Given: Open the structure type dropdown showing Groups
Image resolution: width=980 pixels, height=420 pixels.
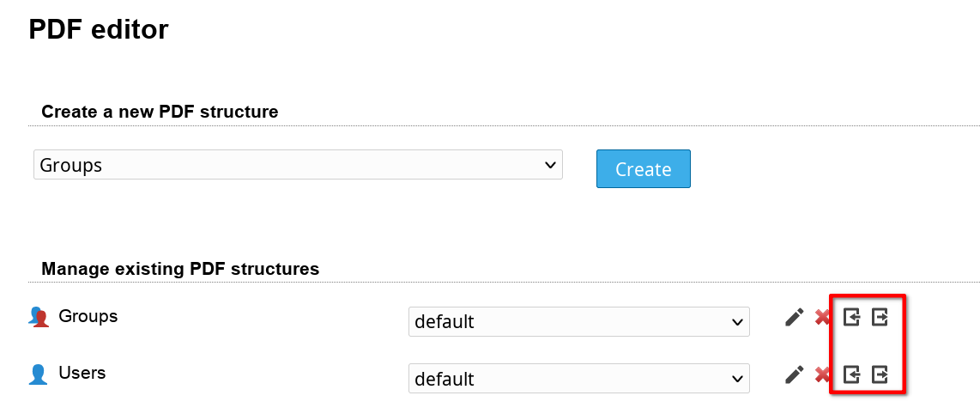Looking at the screenshot, I should (298, 165).
